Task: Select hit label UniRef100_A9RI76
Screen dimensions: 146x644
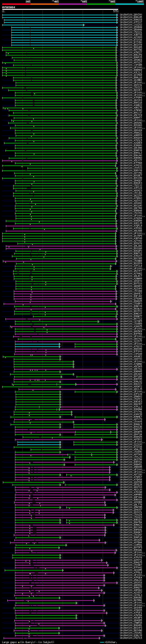Action: point(131,108)
